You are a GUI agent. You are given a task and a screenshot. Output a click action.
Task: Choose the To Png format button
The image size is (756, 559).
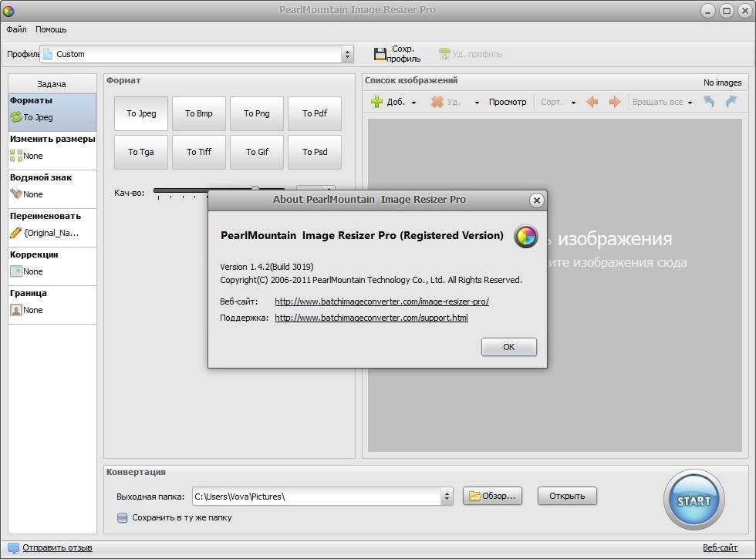(x=256, y=114)
